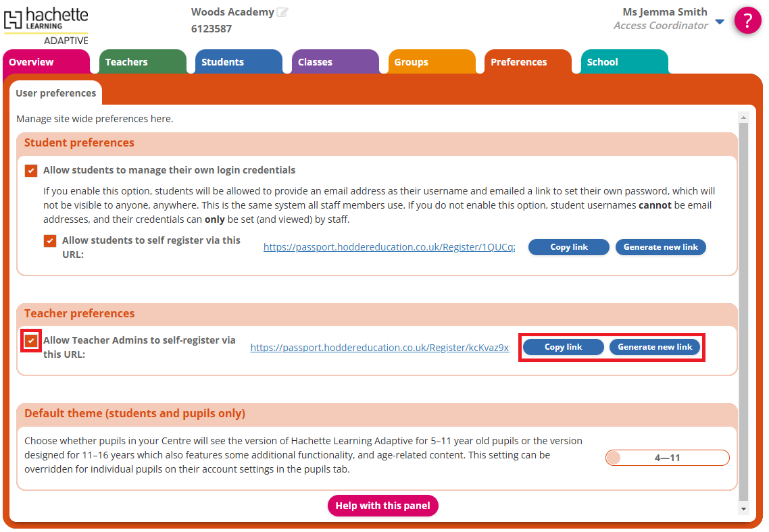Click the Help with this panel button
The image size is (769, 532).
point(383,505)
